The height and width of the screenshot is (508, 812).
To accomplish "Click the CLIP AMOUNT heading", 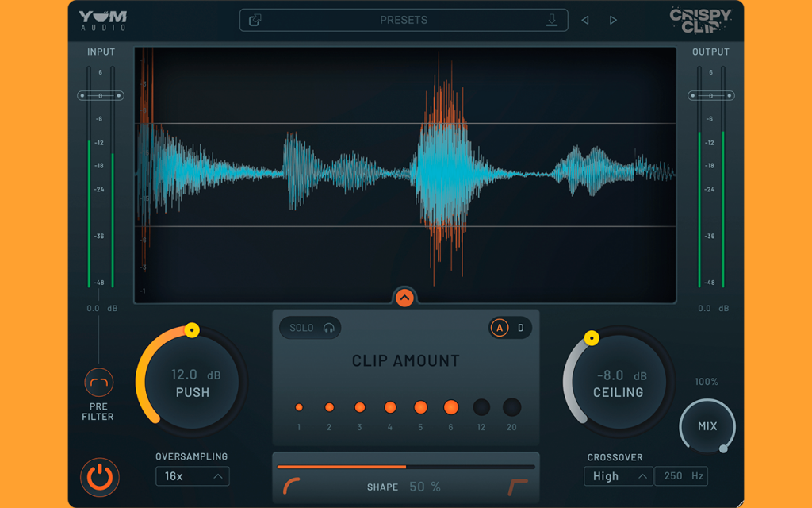I will pyautogui.click(x=406, y=361).
